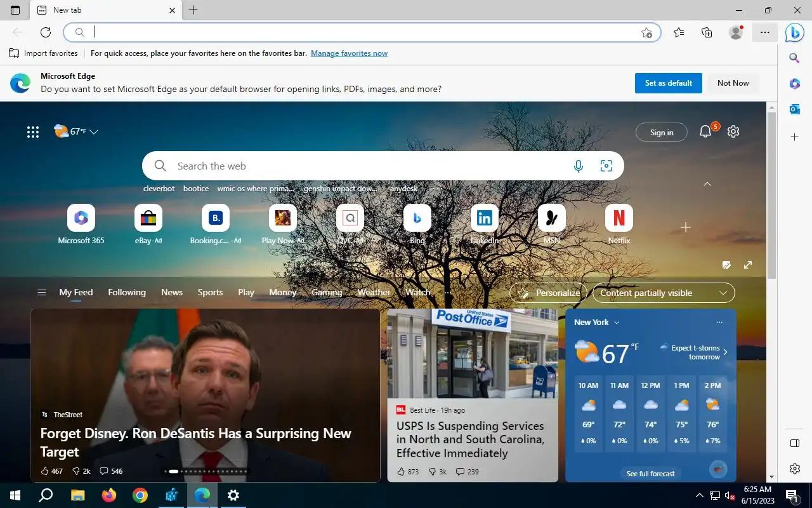This screenshot has width=812, height=508.
Task: Open the eBay quick link tile
Action: pos(148,225)
